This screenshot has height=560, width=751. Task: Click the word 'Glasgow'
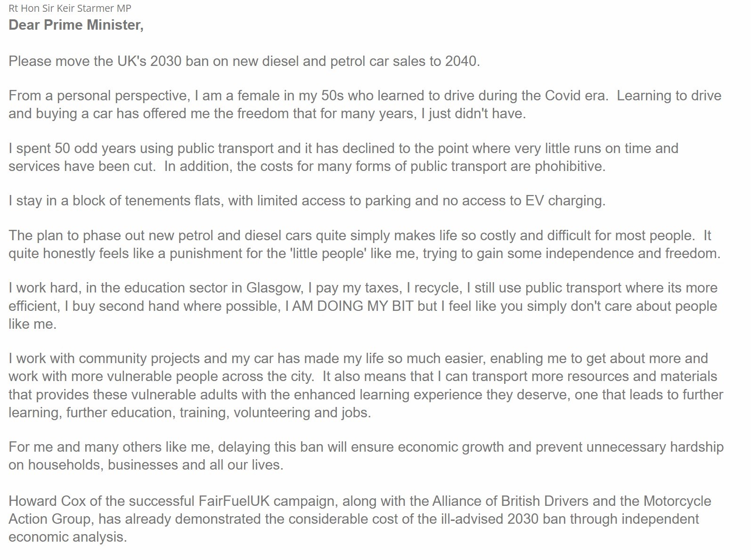pyautogui.click(x=274, y=288)
